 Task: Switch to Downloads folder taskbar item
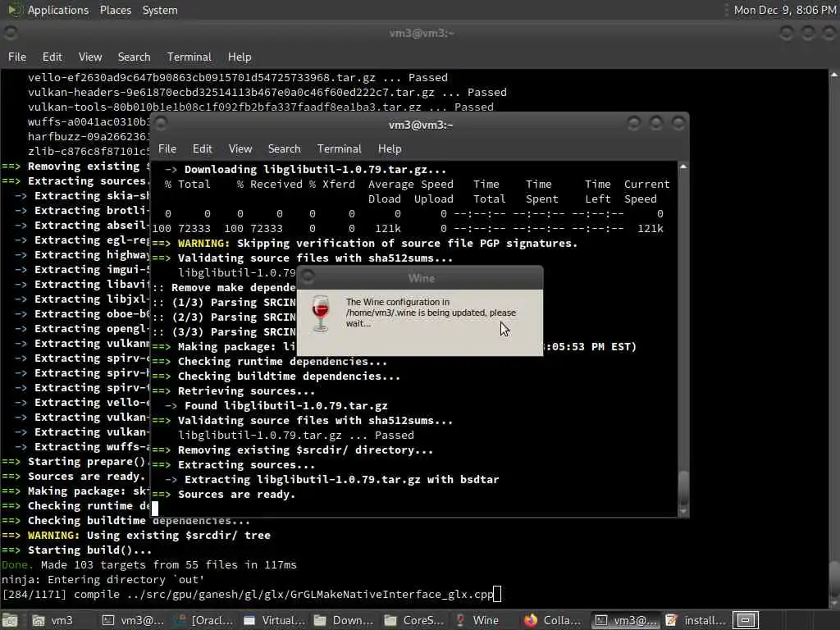click(x=343, y=620)
